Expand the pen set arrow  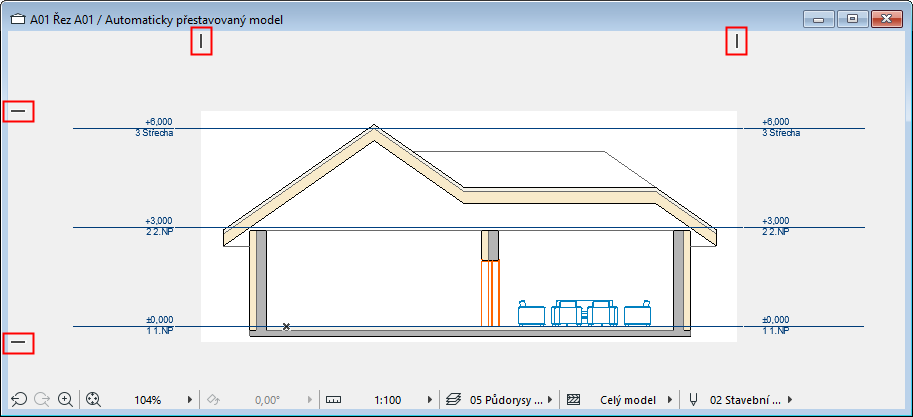(790, 400)
